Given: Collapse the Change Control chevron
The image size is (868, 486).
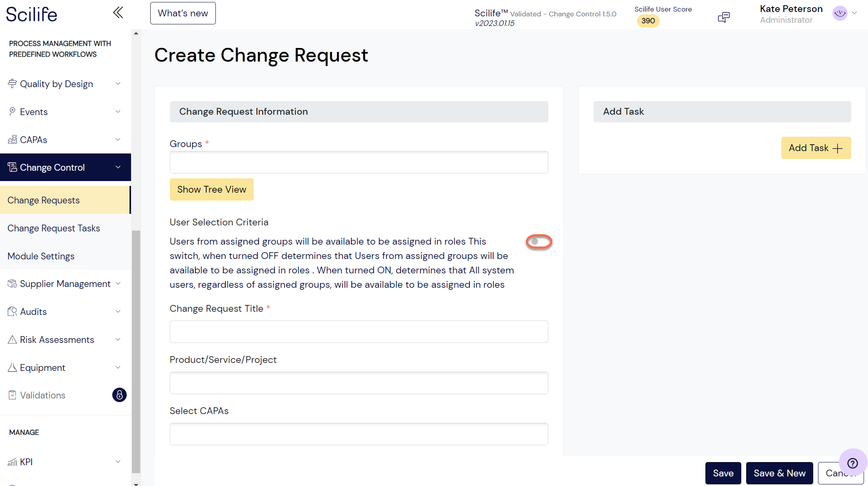Looking at the screenshot, I should tap(118, 167).
